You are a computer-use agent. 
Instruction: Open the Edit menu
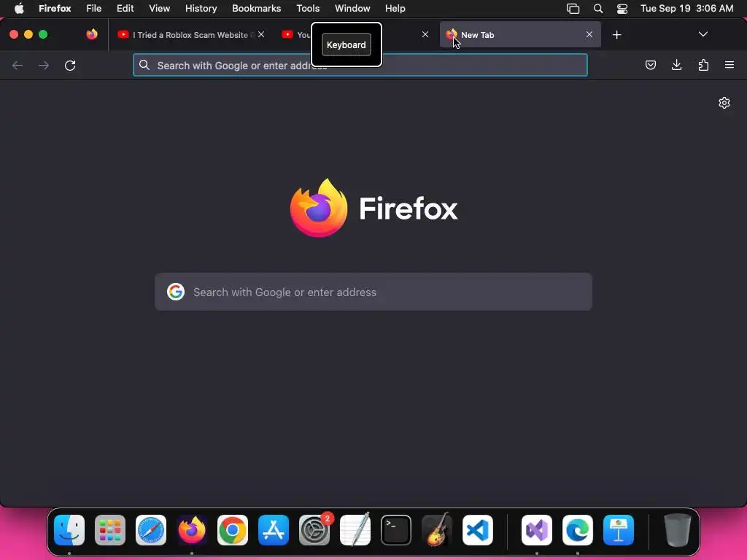(125, 9)
